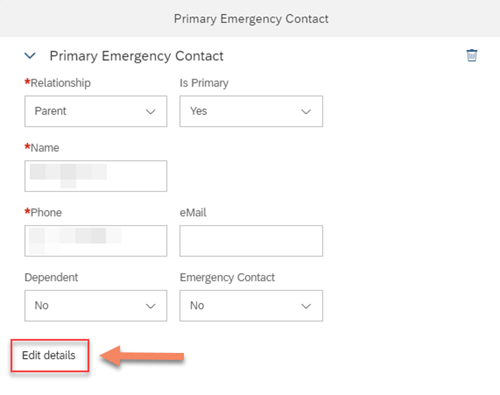Click the eMail field label
The height and width of the screenshot is (395, 500).
tap(193, 212)
